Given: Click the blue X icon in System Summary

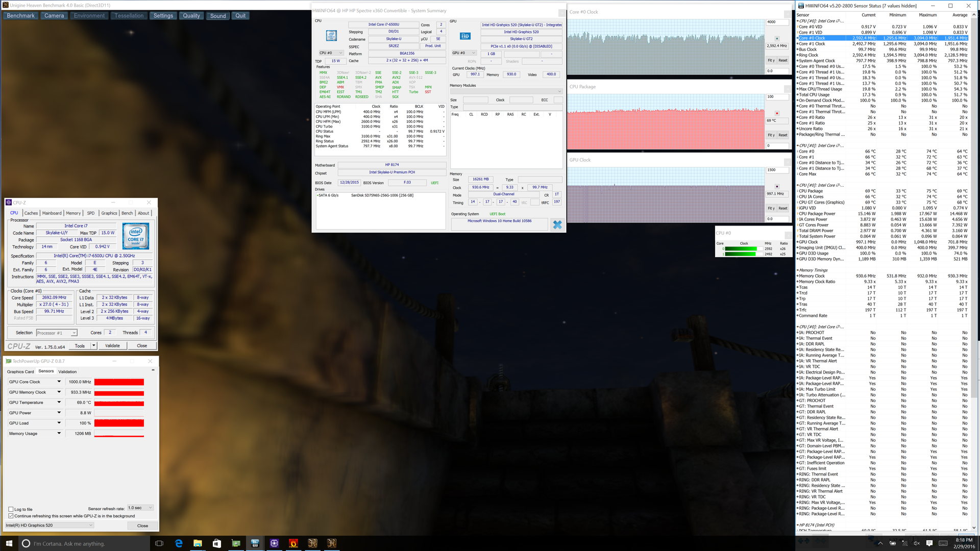Looking at the screenshot, I should tap(557, 224).
